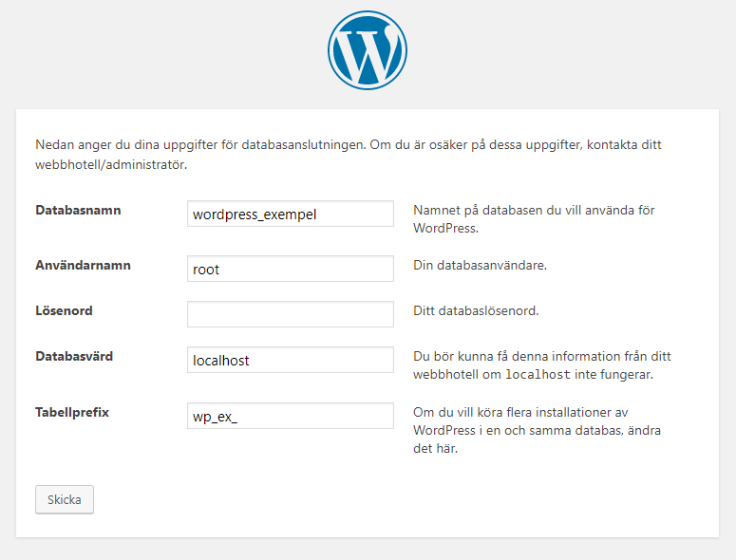Click the bold Lösenord label

point(64,310)
